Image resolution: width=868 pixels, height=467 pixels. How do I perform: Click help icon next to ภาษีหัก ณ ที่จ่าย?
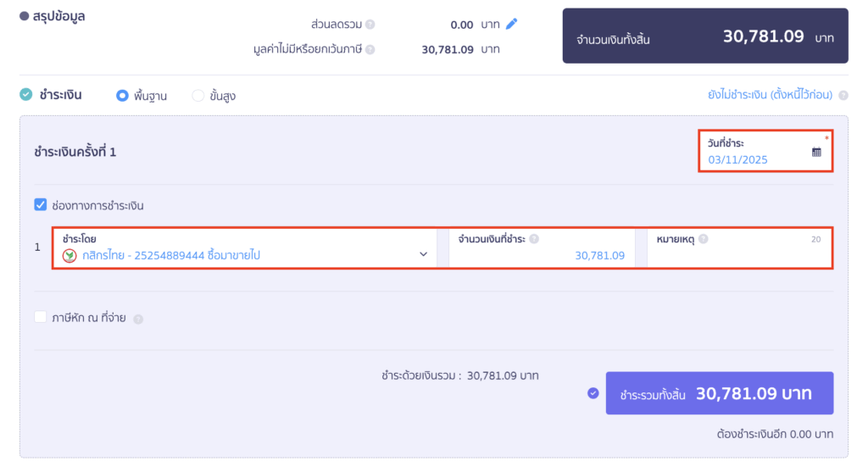(138, 319)
